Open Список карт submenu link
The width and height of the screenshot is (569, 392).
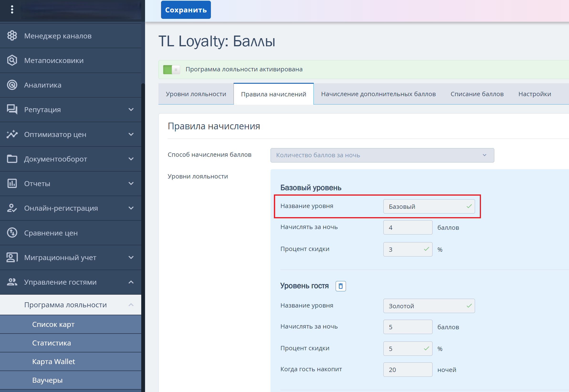(53, 324)
